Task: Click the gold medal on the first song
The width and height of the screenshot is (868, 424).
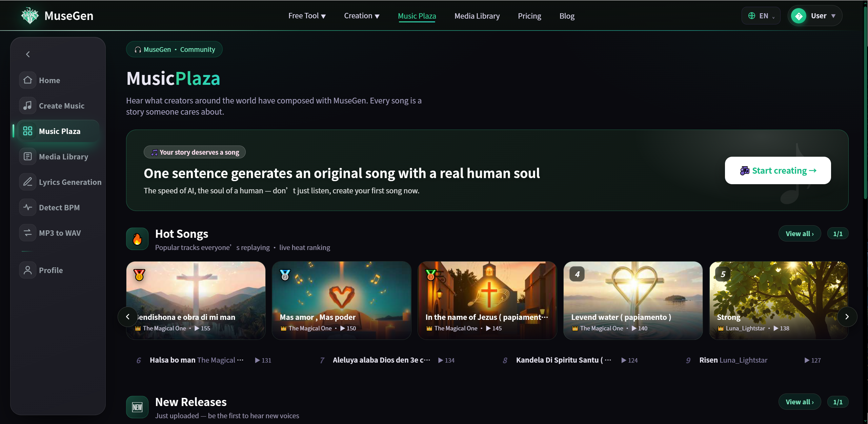Action: tap(139, 274)
